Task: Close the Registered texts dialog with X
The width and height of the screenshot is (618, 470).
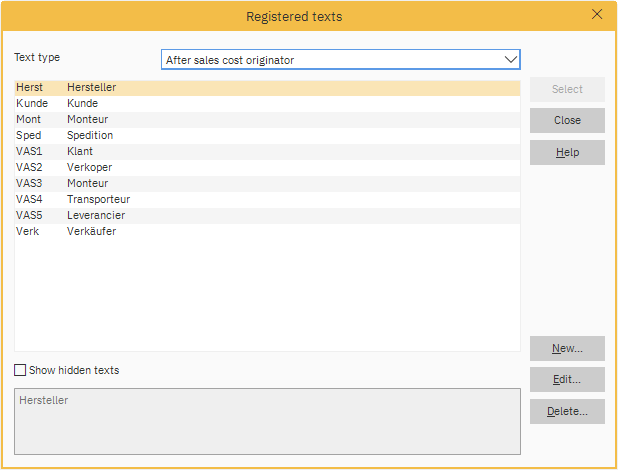Action: click(x=597, y=15)
